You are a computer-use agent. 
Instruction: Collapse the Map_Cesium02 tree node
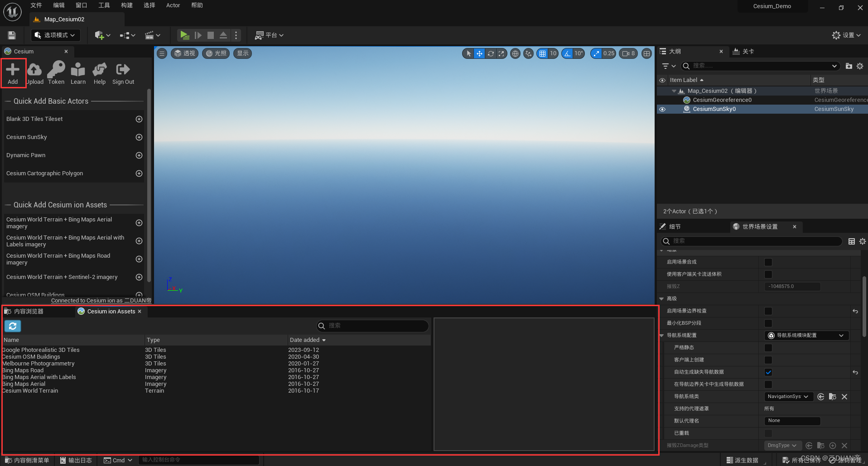click(x=674, y=91)
